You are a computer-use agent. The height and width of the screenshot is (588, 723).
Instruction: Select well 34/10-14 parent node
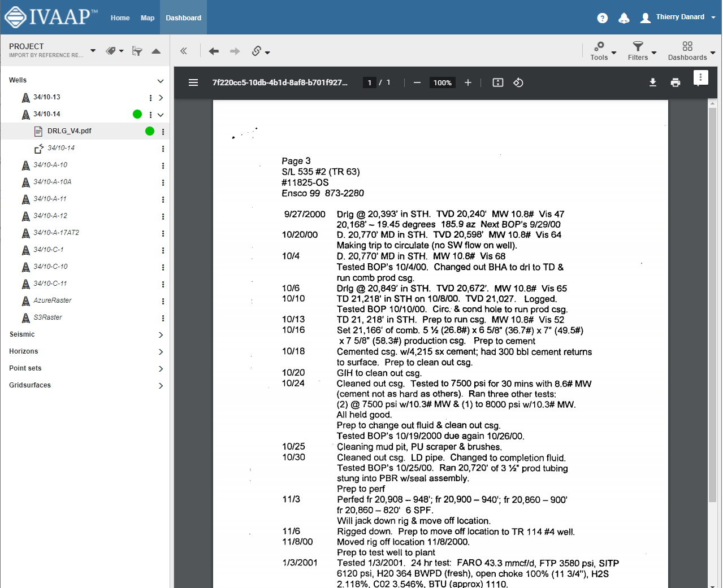(47, 114)
